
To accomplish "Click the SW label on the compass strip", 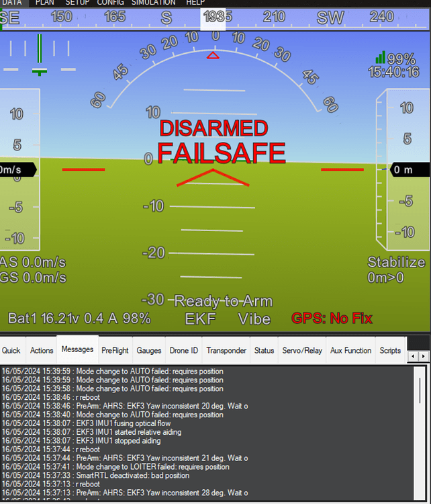I will pyautogui.click(x=330, y=17).
